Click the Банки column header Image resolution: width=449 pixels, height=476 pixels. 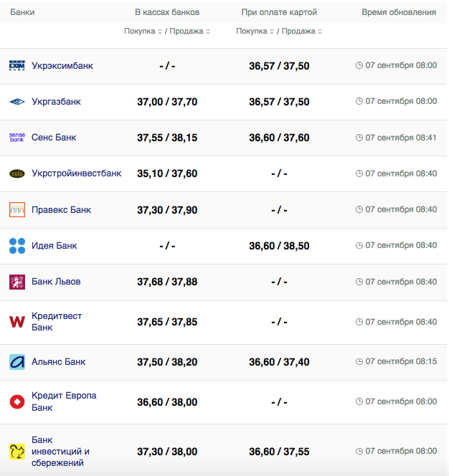click(22, 13)
